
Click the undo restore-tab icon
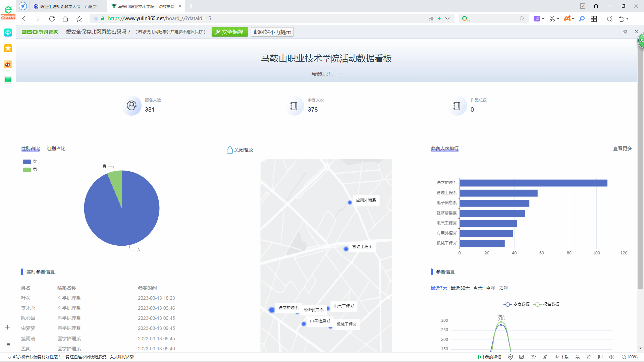pyautogui.click(x=622, y=19)
